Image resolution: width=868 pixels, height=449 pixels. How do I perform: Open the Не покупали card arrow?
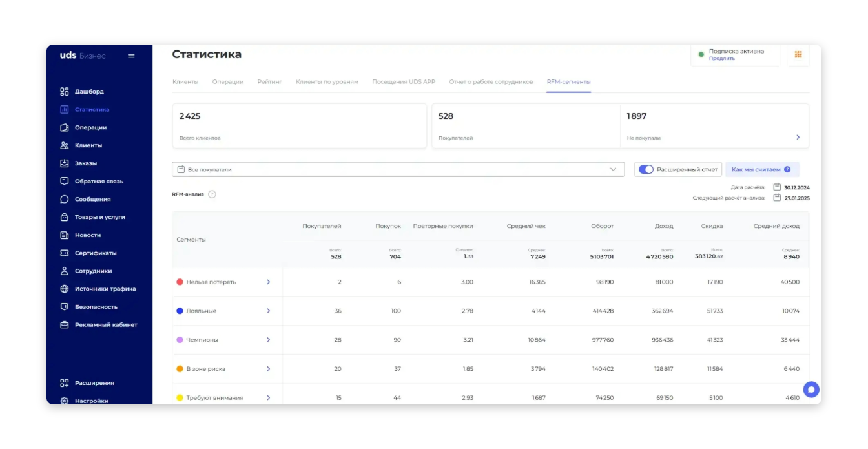click(798, 137)
